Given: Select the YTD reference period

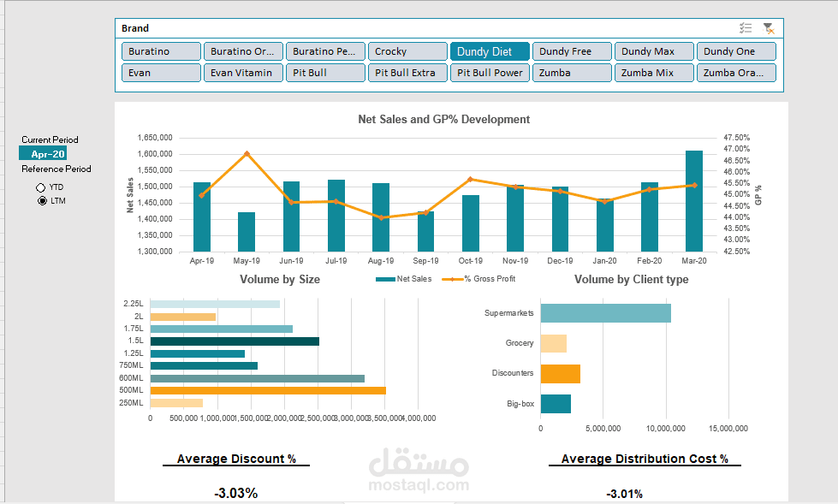Looking at the screenshot, I should tap(40, 187).
